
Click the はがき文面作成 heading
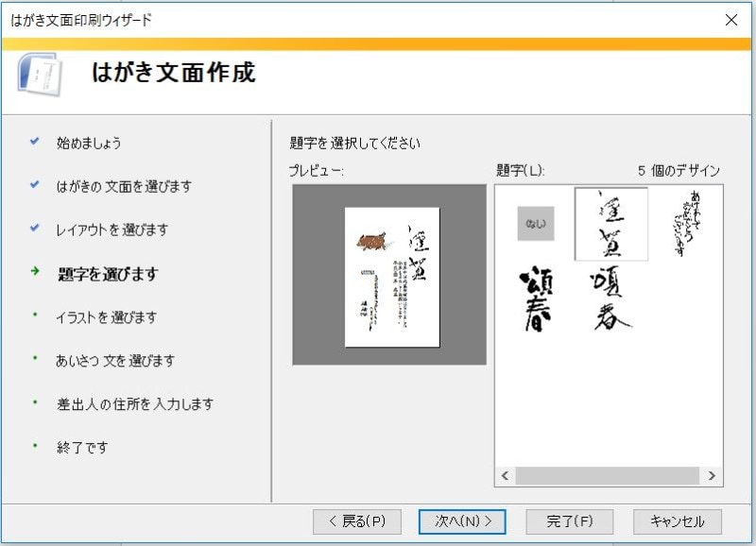(174, 73)
